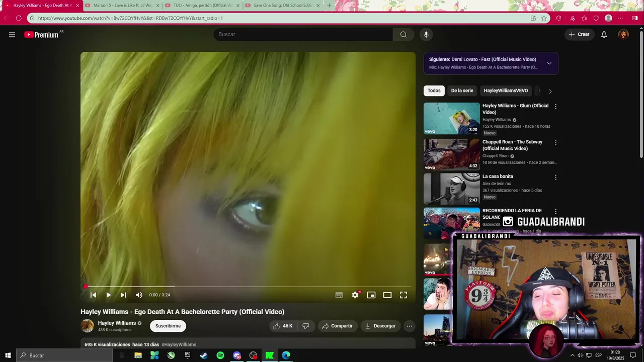Open the browser profile icon
Viewport: 644px width, 362px height.
(x=608, y=18)
